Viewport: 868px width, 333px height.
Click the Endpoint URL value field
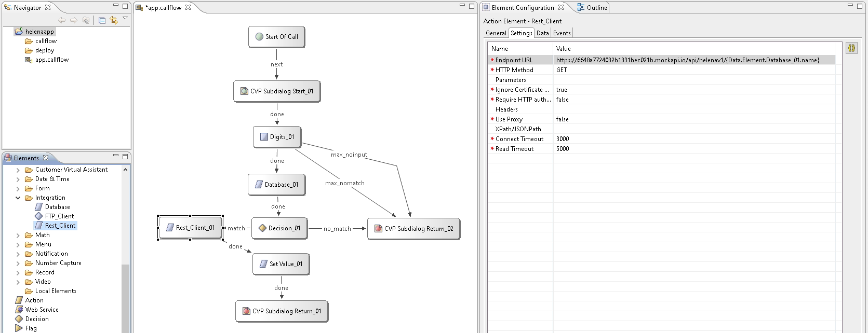click(687, 60)
